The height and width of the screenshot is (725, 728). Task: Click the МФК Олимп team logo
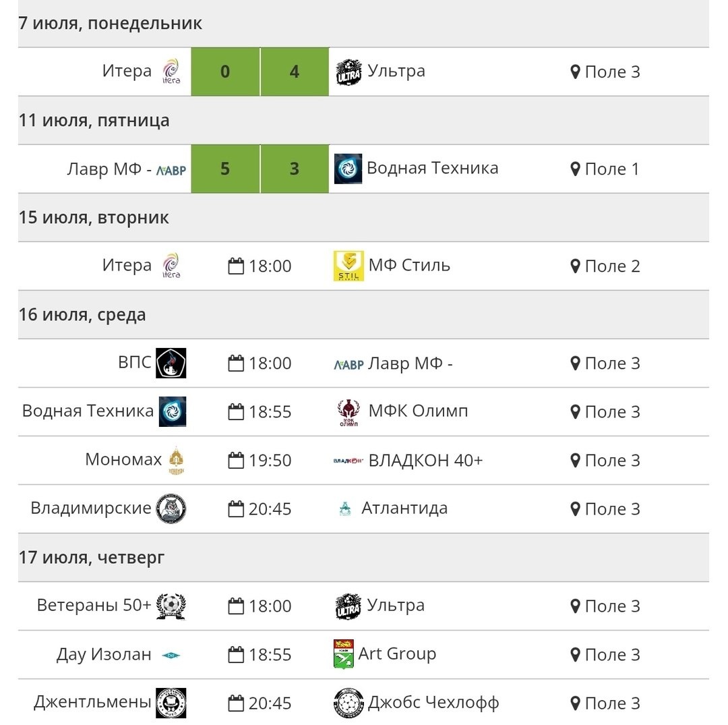(x=348, y=412)
